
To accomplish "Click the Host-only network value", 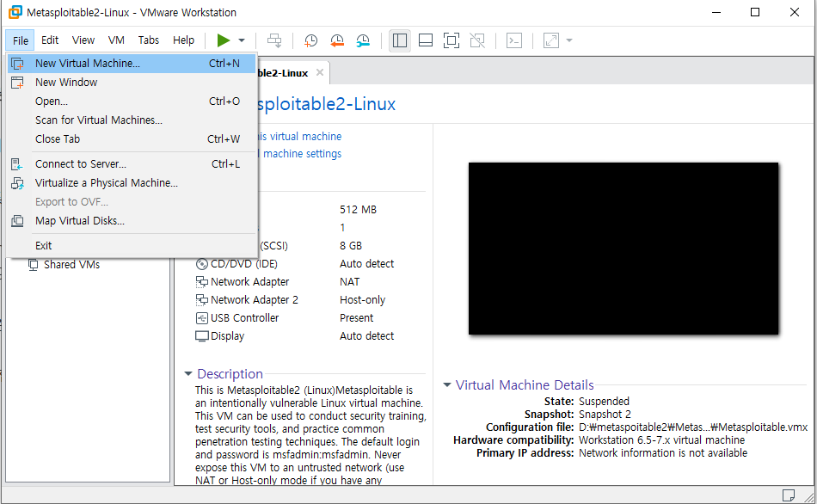I will click(x=362, y=299).
